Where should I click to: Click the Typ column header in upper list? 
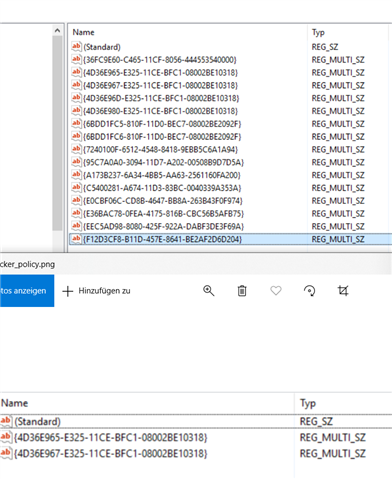(x=318, y=32)
